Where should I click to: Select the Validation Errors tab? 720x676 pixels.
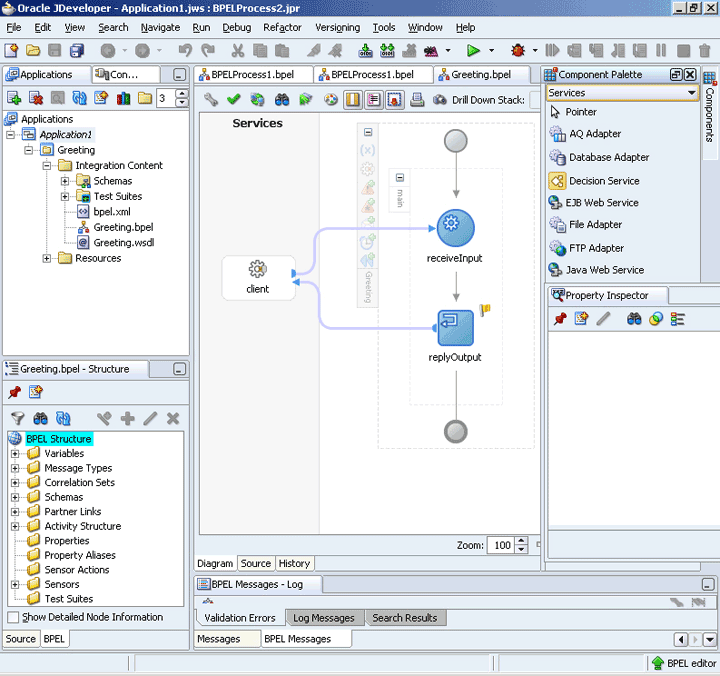[x=240, y=618]
